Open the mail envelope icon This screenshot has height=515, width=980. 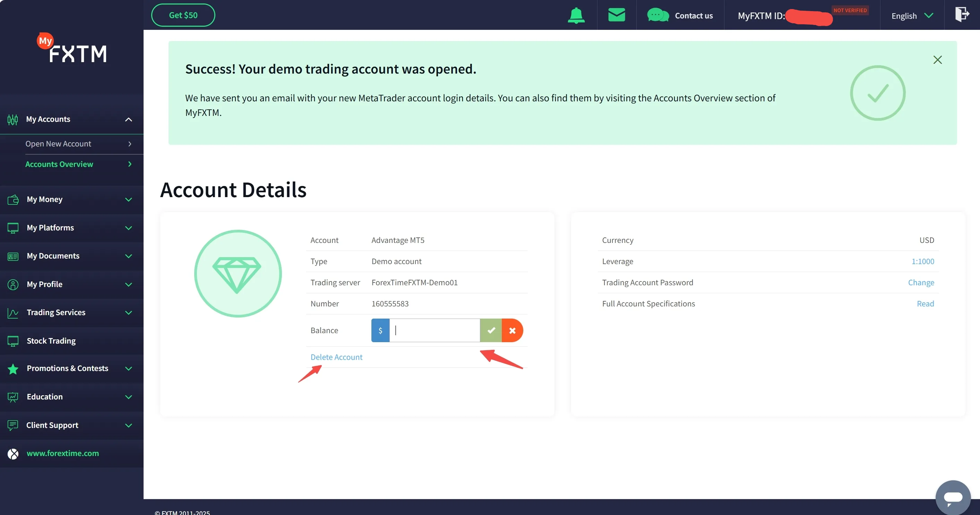coord(616,15)
